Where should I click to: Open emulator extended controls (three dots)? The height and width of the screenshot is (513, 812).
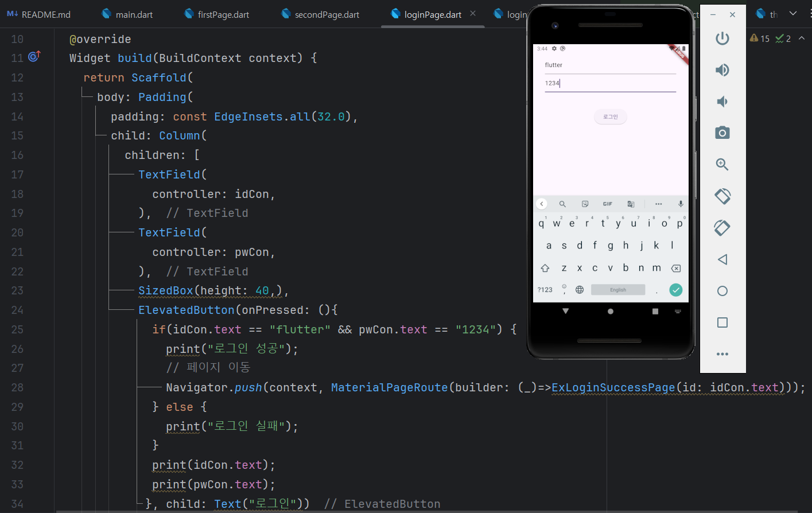[x=722, y=354]
